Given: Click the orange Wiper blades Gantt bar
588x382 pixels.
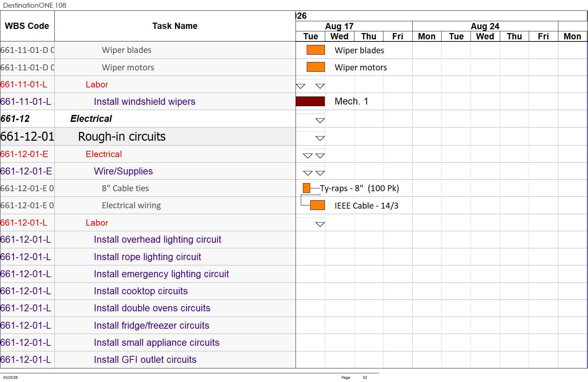Looking at the screenshot, I should pyautogui.click(x=316, y=50).
